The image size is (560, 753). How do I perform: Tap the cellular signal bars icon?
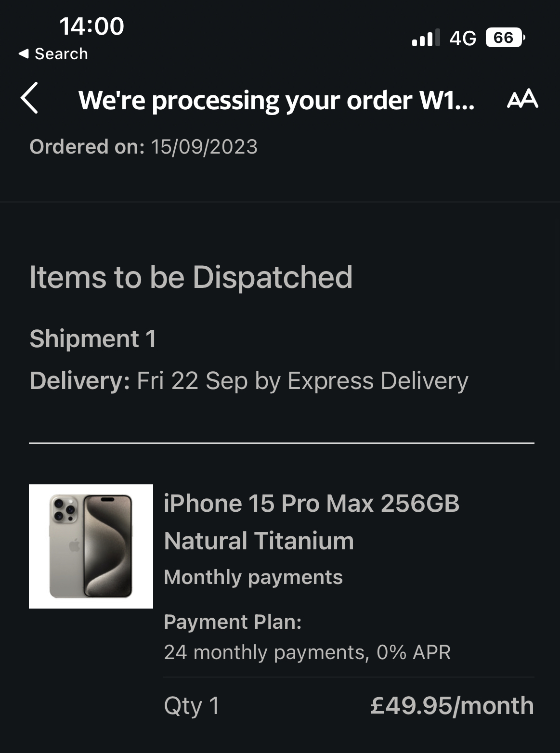(x=426, y=38)
